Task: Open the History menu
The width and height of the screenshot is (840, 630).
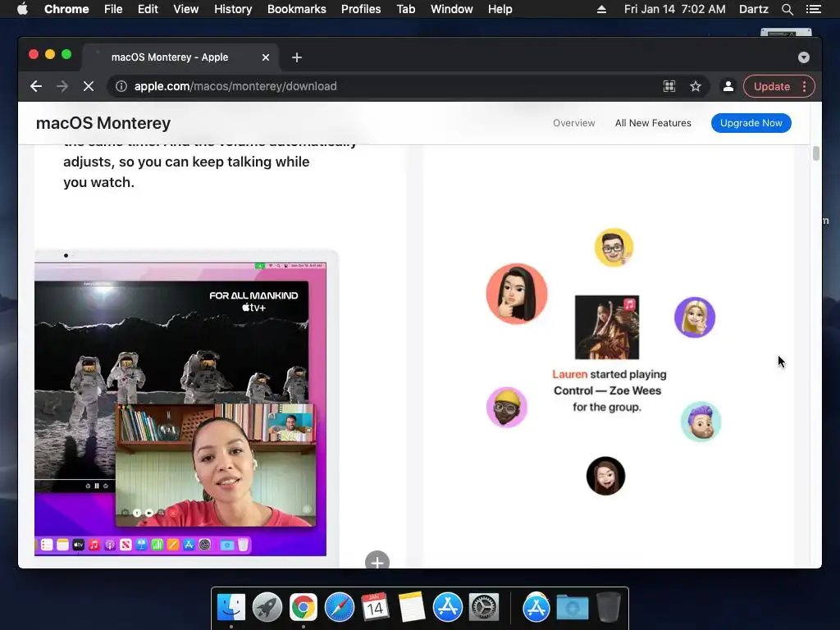Action: [233, 9]
